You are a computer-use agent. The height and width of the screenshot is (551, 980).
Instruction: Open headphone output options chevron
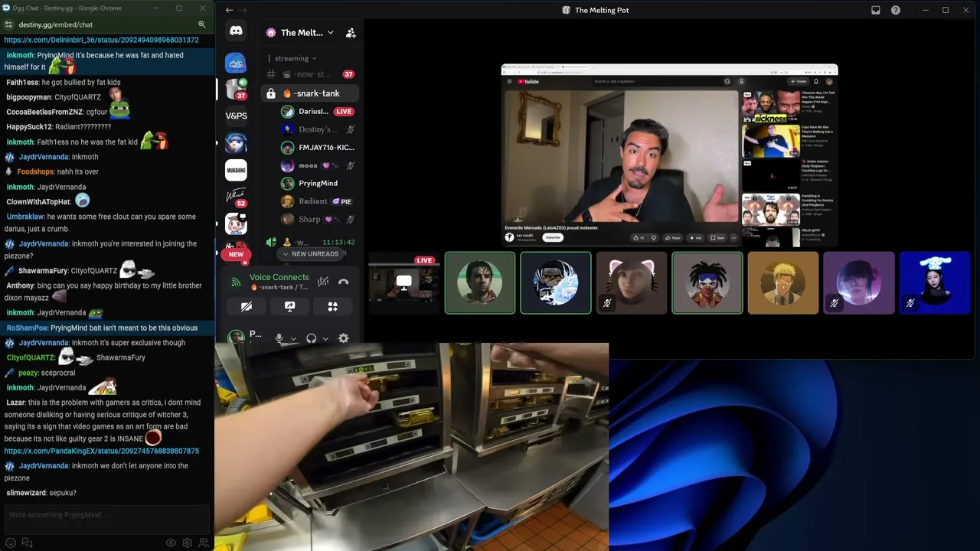pos(325,338)
